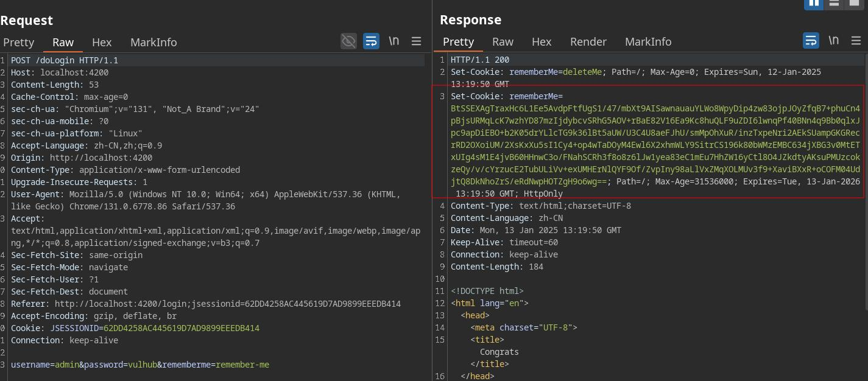This screenshot has width=868, height=381.
Task: Toggle line wrapping in the Response panel
Action: [x=811, y=40]
